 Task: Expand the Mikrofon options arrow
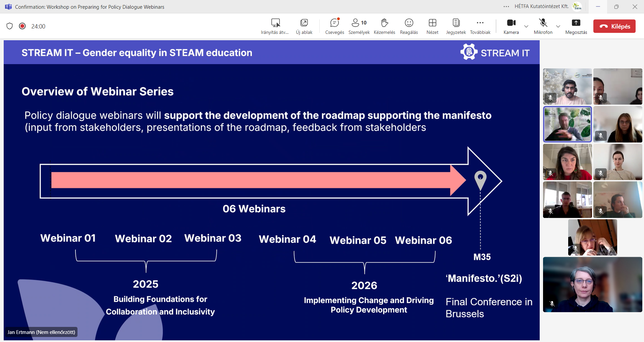[558, 26]
